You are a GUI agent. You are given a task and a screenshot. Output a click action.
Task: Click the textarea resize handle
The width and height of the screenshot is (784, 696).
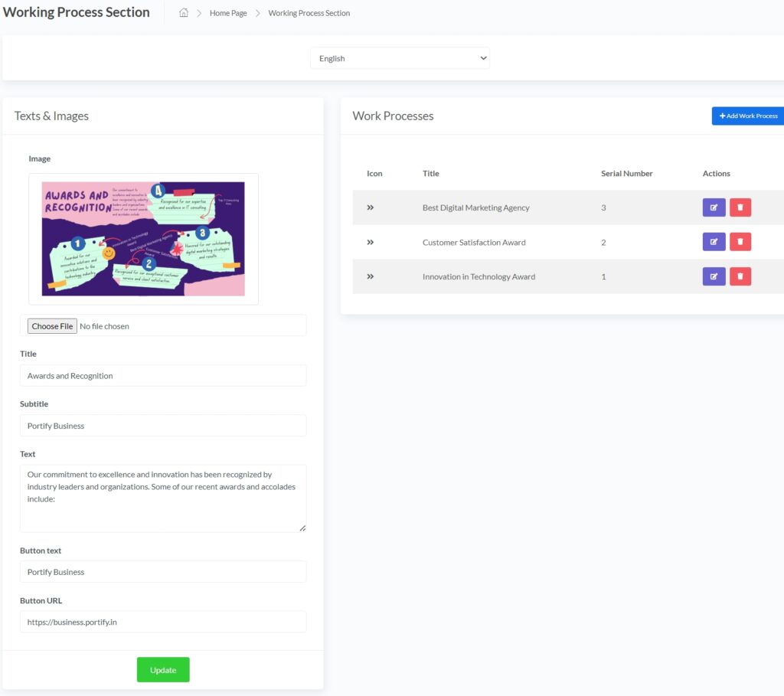tap(302, 528)
